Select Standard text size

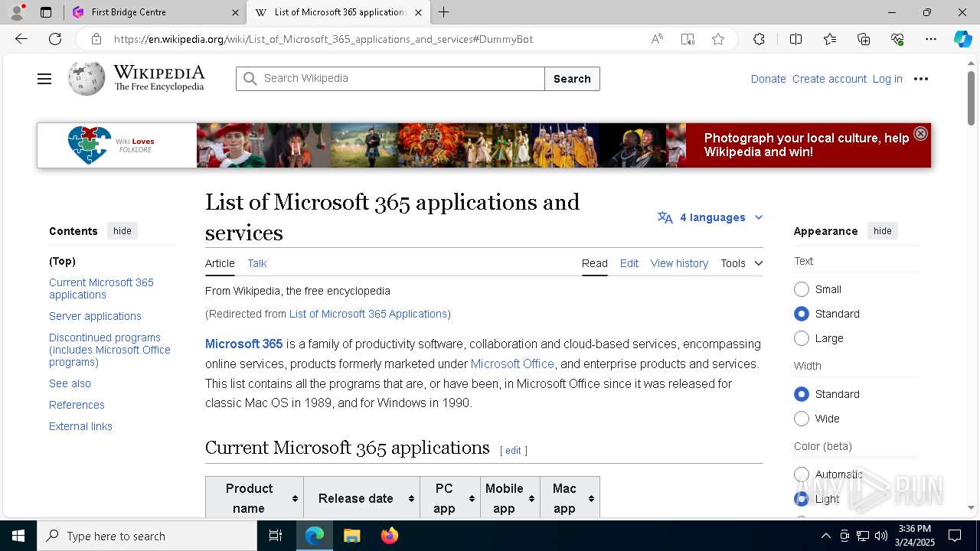802,314
